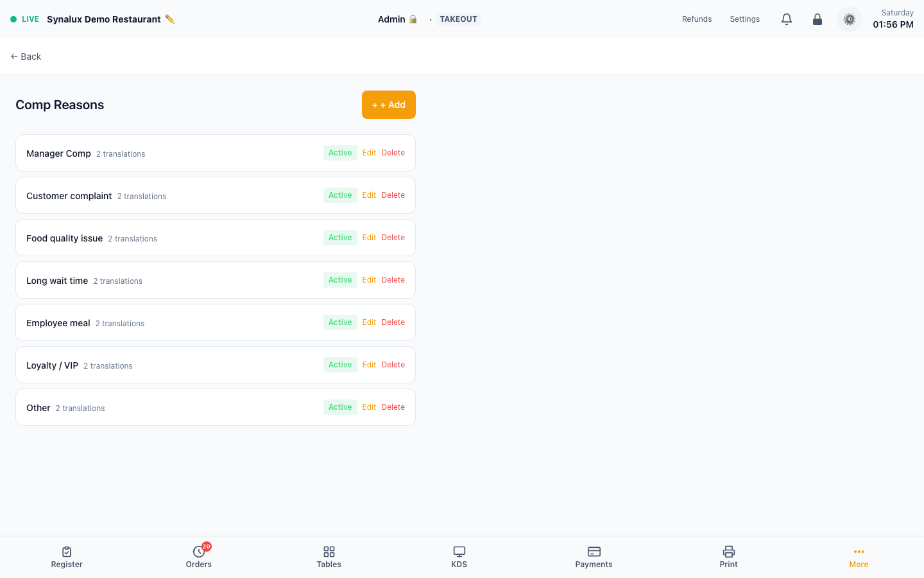Delete the Customer complaint reason
The height and width of the screenshot is (578, 924).
tap(393, 195)
